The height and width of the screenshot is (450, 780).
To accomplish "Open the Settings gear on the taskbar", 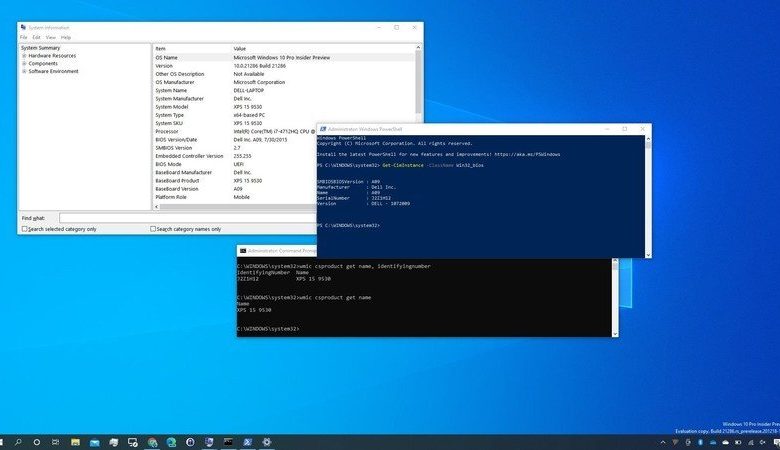I will click(x=267, y=442).
